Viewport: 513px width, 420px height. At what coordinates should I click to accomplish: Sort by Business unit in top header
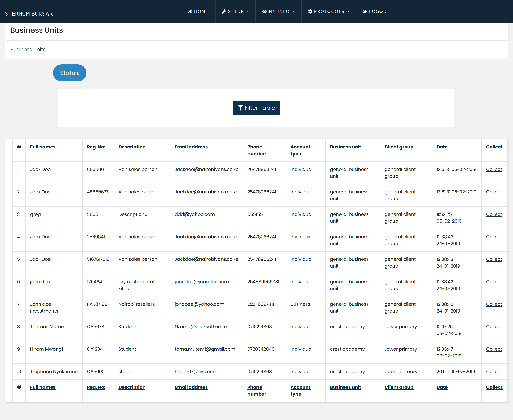point(345,147)
